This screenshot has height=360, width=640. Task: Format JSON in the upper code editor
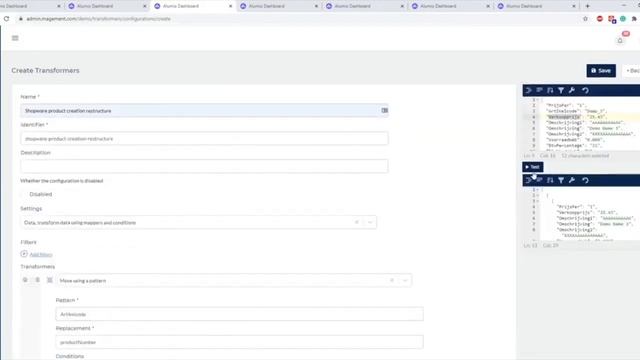point(529,90)
